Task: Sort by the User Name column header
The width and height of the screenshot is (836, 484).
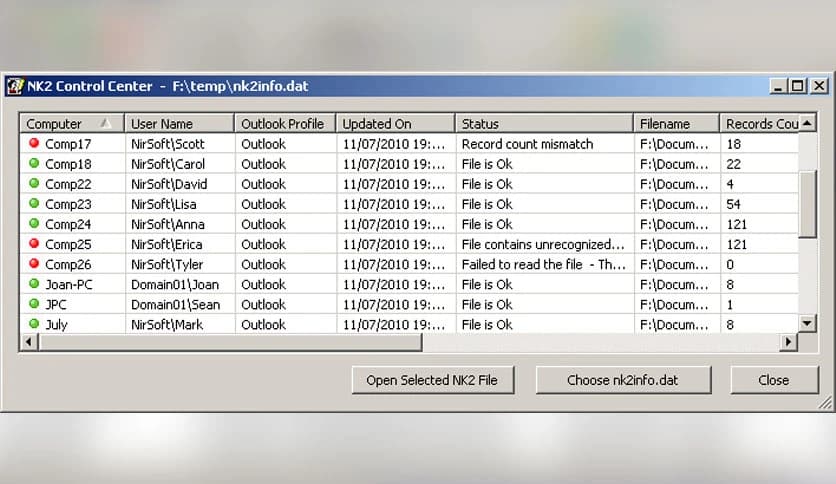Action: [180, 124]
